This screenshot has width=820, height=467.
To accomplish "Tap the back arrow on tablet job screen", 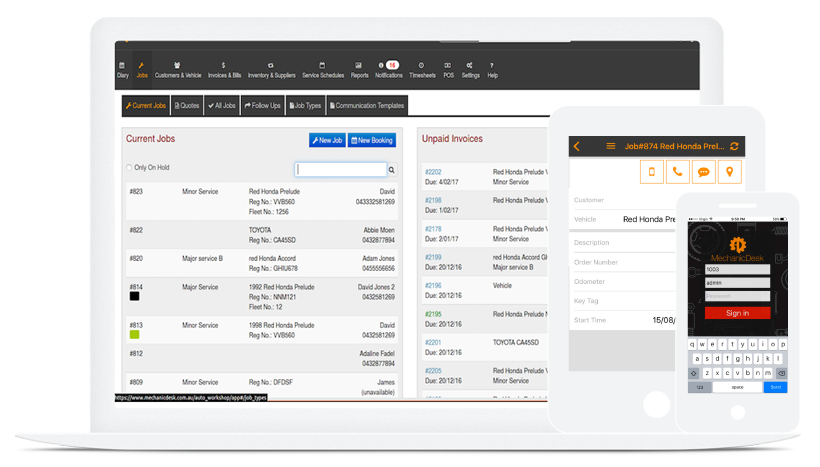I will (577, 146).
